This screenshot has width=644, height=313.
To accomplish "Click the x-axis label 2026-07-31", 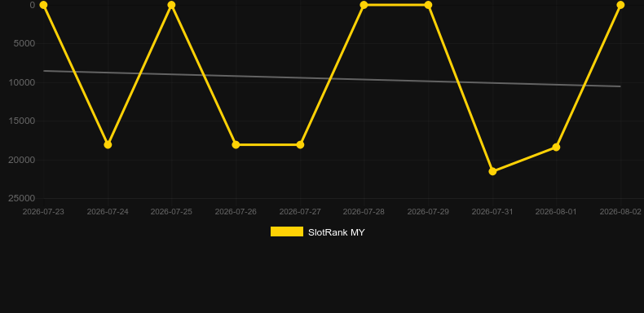I will click(492, 212).
